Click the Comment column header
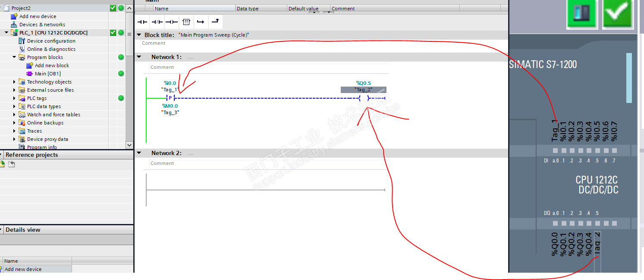The height and width of the screenshot is (280, 644). (395, 8)
